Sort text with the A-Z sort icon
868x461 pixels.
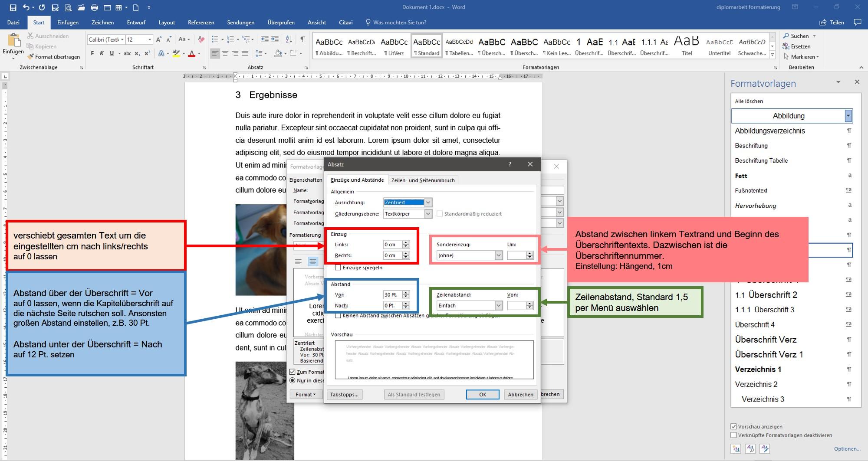point(289,39)
